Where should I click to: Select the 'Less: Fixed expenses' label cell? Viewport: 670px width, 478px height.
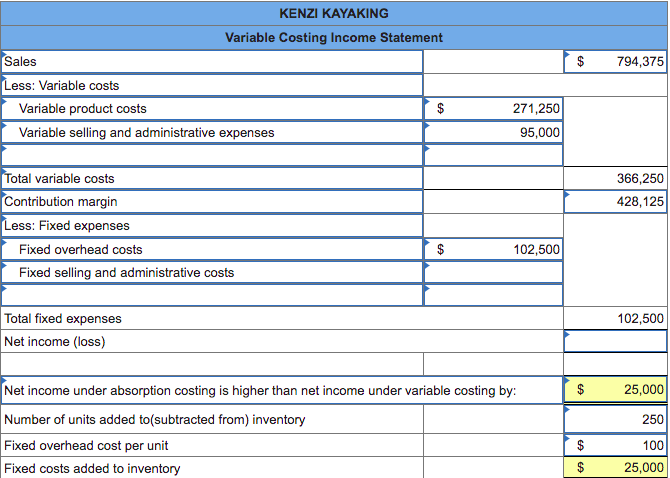(x=212, y=226)
